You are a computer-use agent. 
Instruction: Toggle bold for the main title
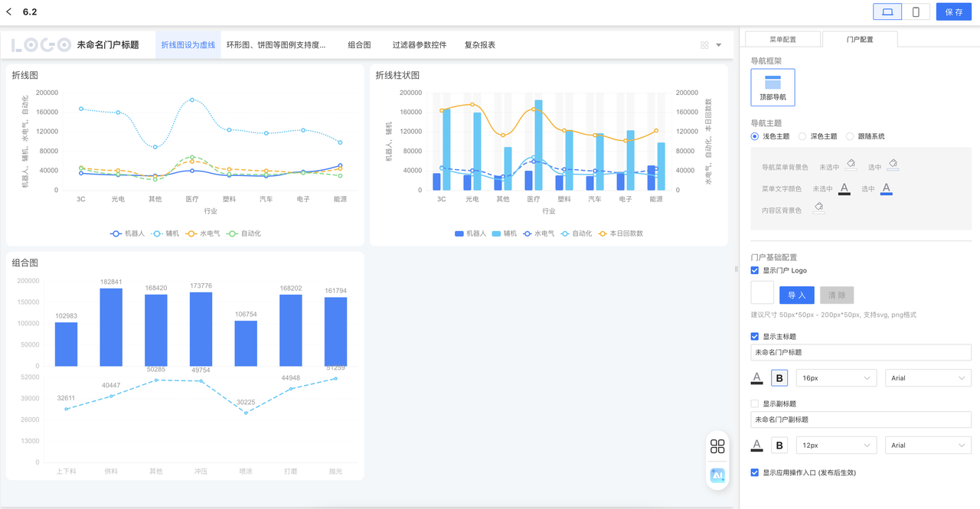(x=779, y=378)
